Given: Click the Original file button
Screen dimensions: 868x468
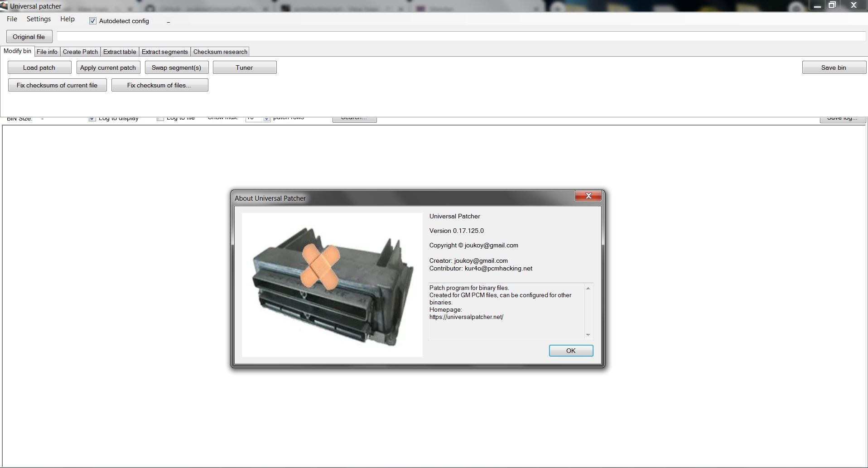Looking at the screenshot, I should click(x=29, y=37).
